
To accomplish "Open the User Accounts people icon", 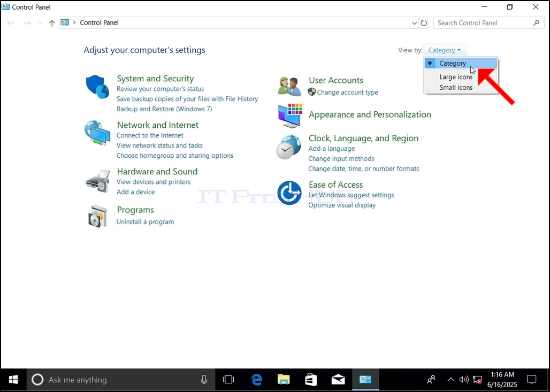I will tap(289, 86).
